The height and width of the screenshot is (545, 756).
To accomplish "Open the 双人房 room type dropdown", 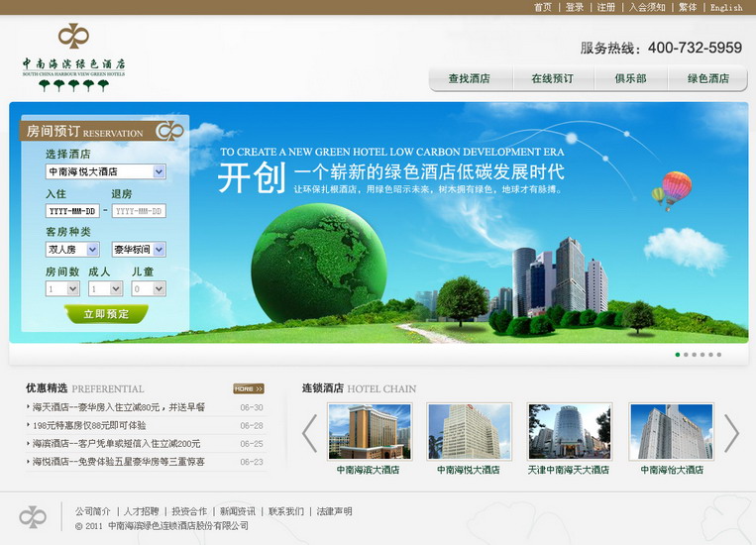I will (72, 250).
